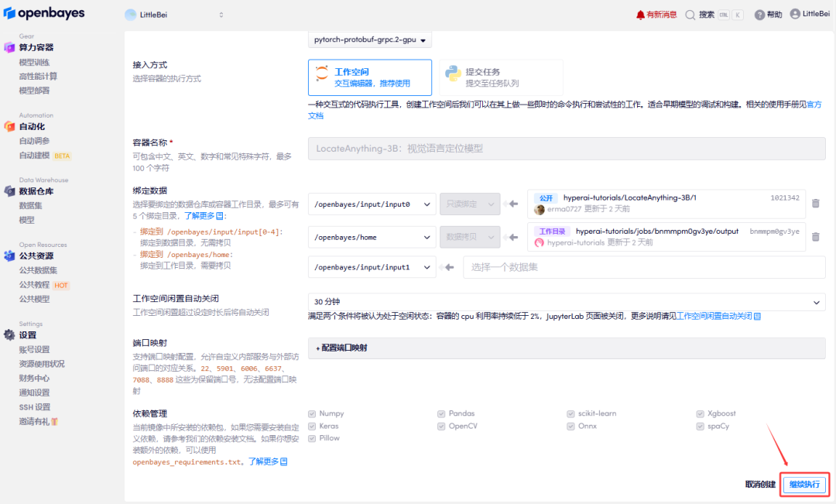Expand 配置端口映射 section
836x504 pixels.
567,348
